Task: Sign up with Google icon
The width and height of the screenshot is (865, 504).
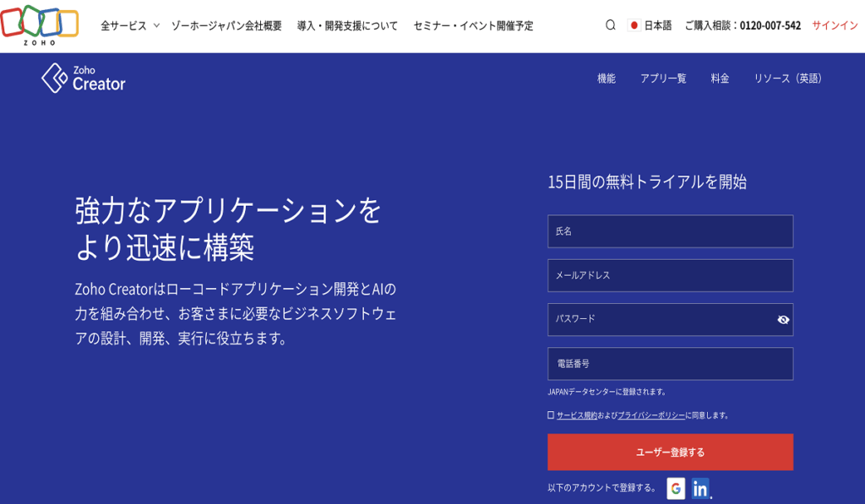Action: pyautogui.click(x=676, y=488)
